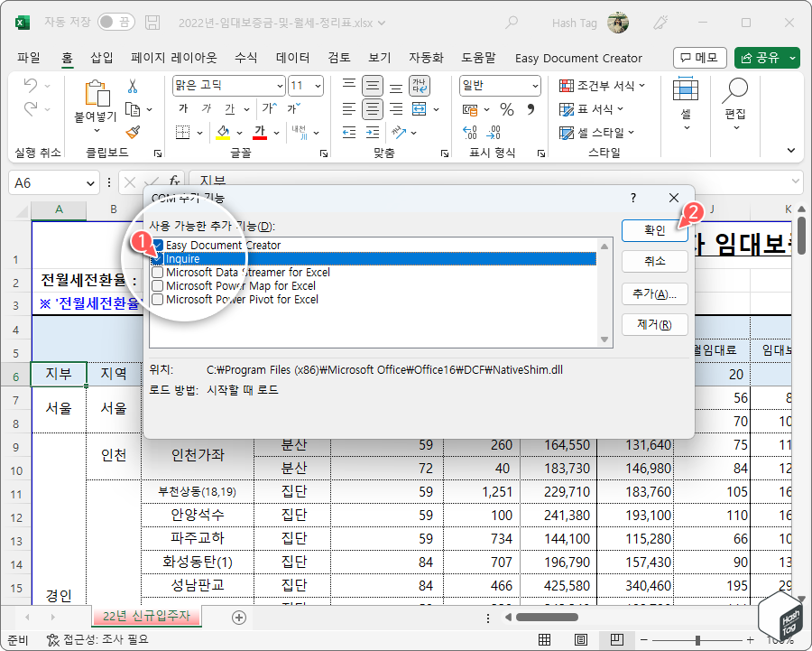Check the Inquire add-in checkbox

click(x=158, y=258)
